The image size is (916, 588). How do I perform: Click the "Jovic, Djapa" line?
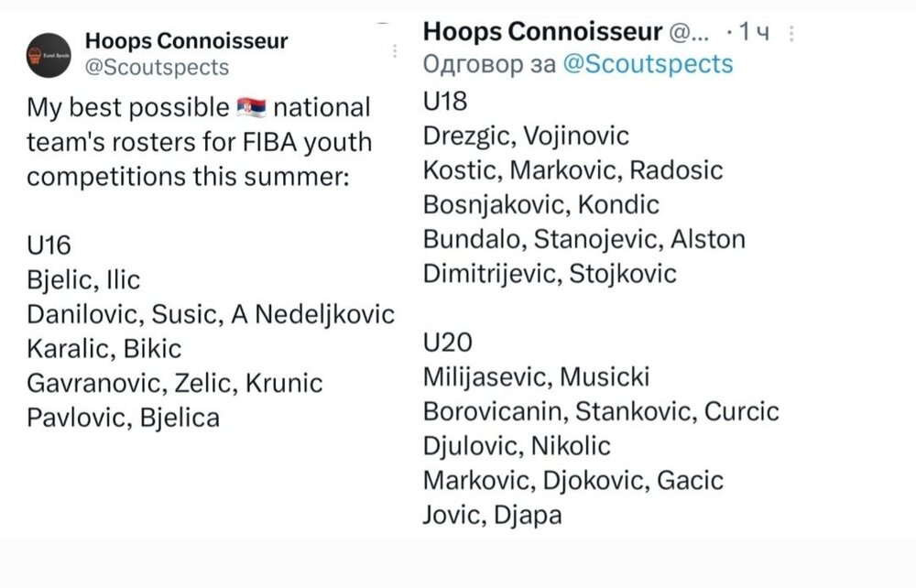[x=492, y=515]
